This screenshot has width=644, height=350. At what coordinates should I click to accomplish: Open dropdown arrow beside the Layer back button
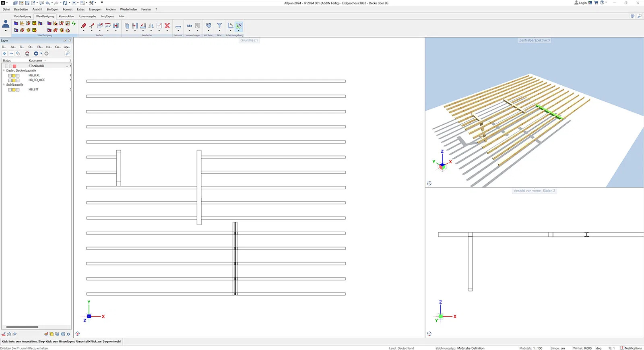coord(41,54)
